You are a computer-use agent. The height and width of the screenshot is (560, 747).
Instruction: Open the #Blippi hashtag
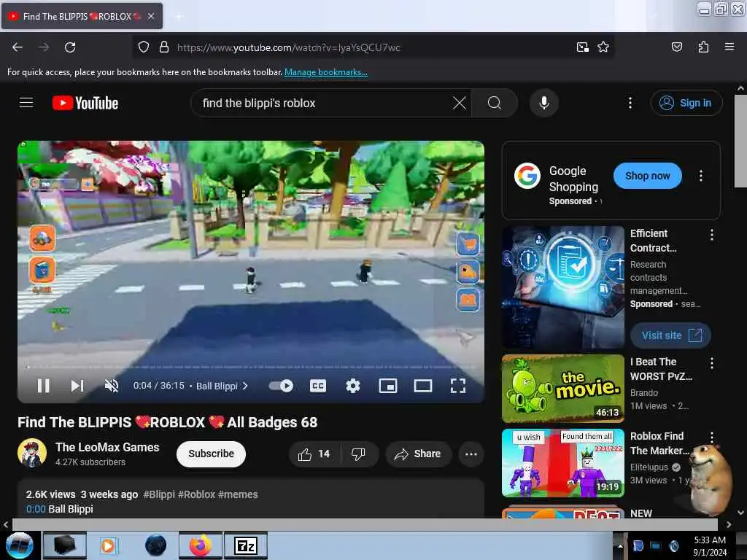tap(159, 495)
